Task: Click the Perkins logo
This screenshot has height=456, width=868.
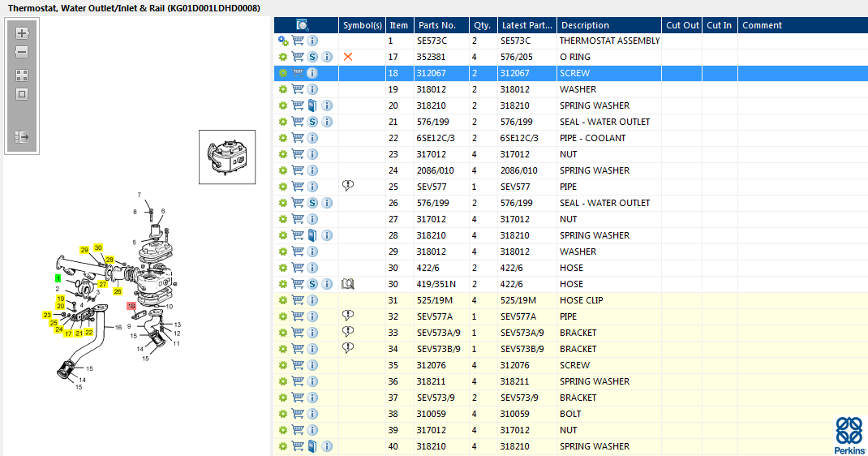Action: click(849, 436)
